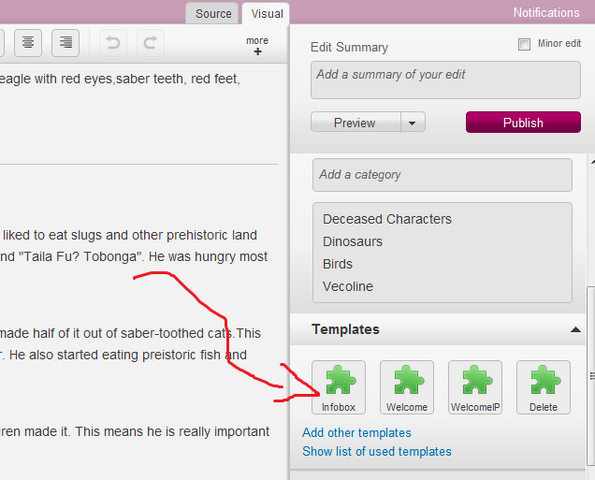Insert the Delete template
Viewport: 595px width, 480px height.
click(543, 387)
